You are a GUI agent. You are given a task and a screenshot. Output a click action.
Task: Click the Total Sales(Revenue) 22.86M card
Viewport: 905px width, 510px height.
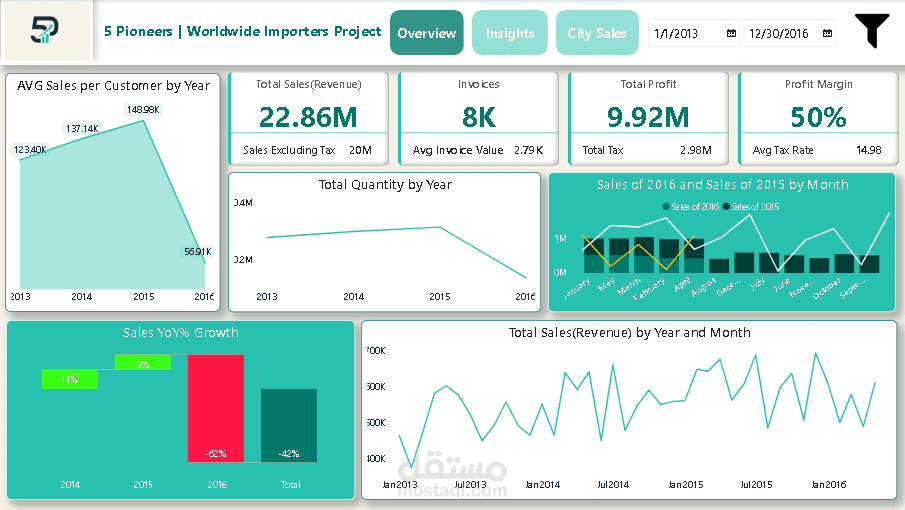click(309, 118)
